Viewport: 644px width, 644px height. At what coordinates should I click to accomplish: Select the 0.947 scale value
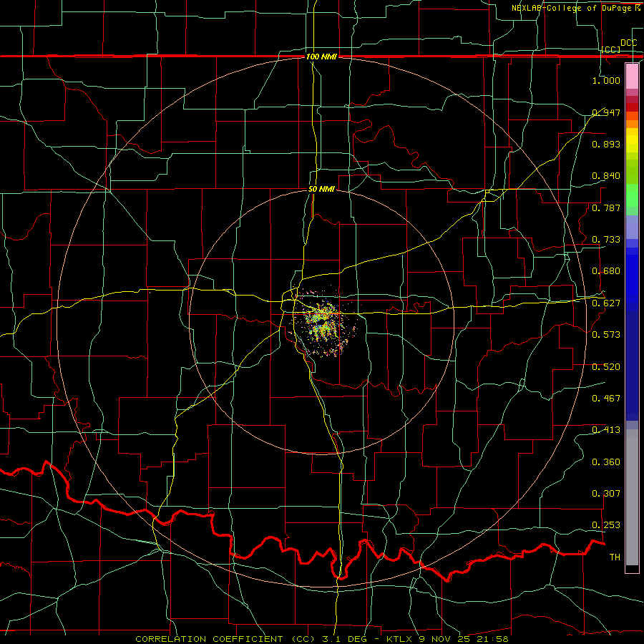pos(606,112)
